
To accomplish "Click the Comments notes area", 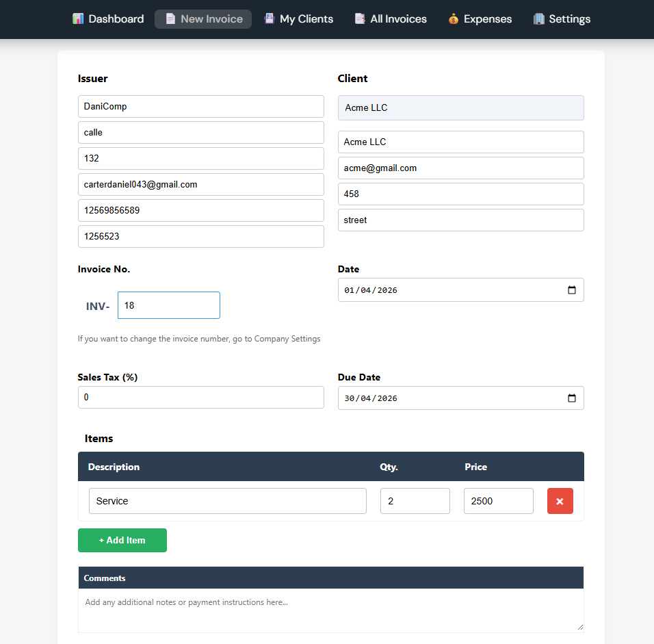I will 330,609.
